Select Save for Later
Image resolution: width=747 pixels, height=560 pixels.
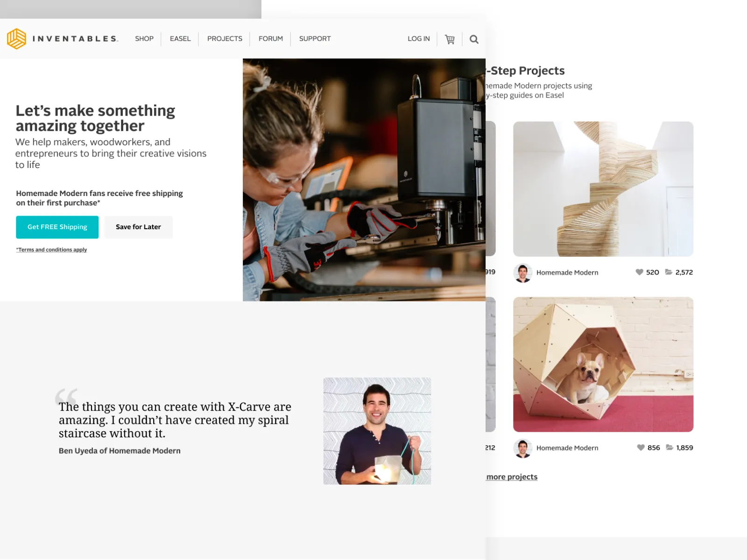pos(138,227)
